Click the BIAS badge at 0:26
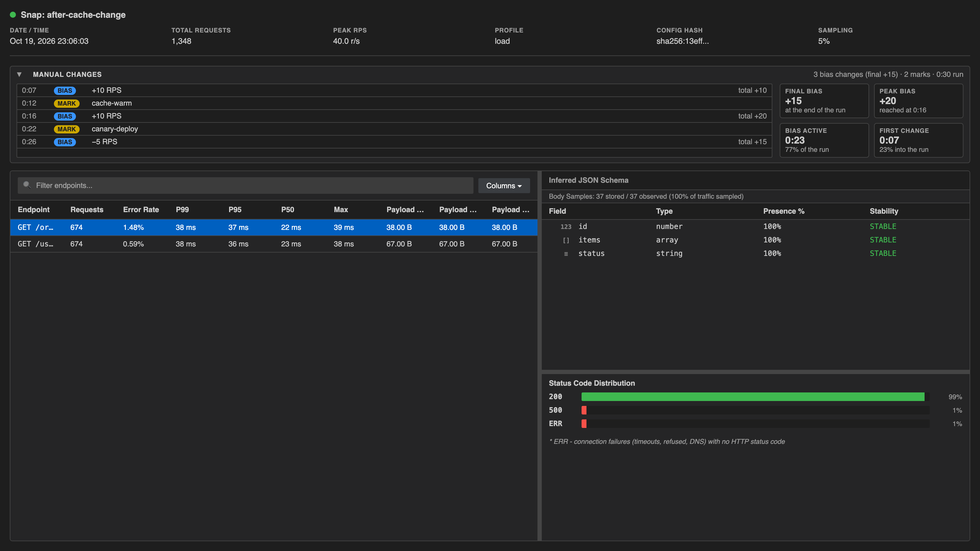 click(x=65, y=142)
